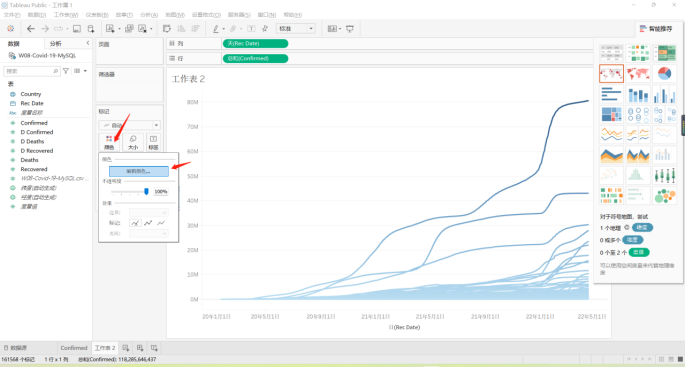Image resolution: width=686 pixels, height=368 pixels.
Task: Click the opacity 100% value field
Action: click(x=161, y=192)
